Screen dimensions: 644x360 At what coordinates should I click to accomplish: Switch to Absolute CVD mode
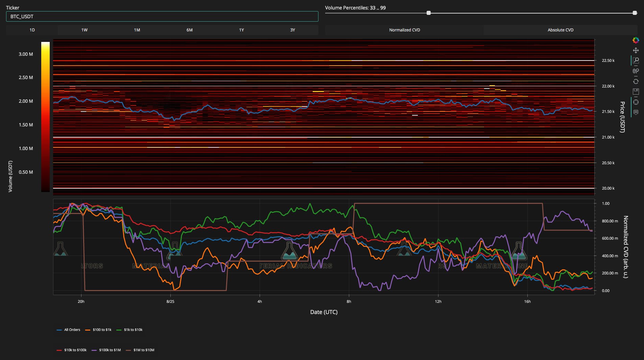tap(560, 30)
